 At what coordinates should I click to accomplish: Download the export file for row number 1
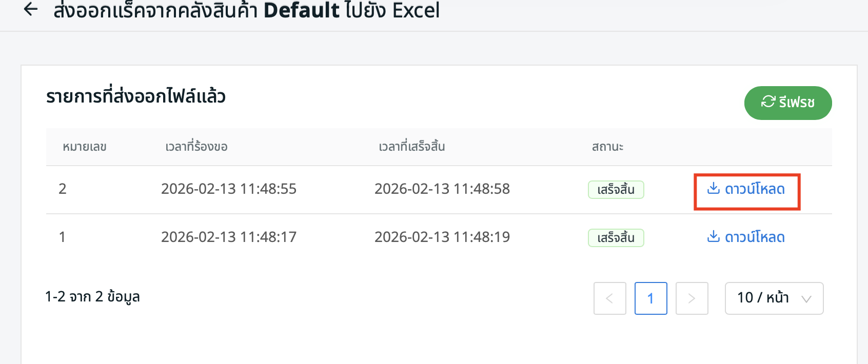click(746, 237)
